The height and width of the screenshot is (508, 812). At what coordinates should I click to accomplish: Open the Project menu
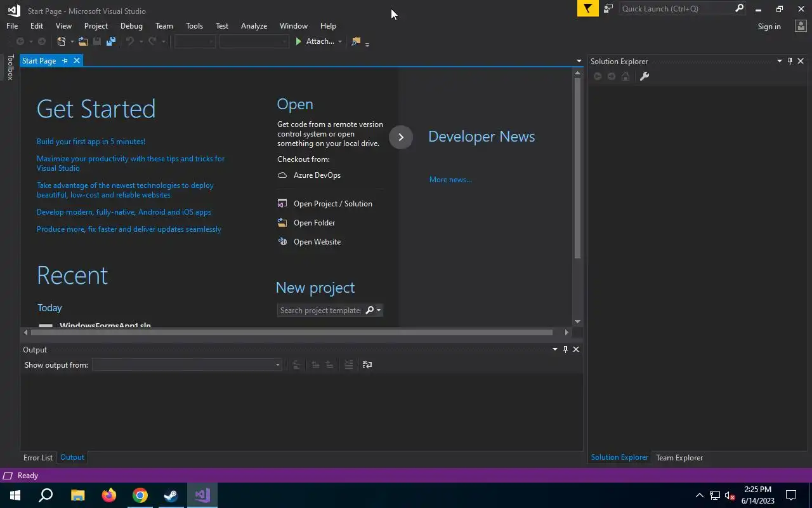tap(96, 26)
